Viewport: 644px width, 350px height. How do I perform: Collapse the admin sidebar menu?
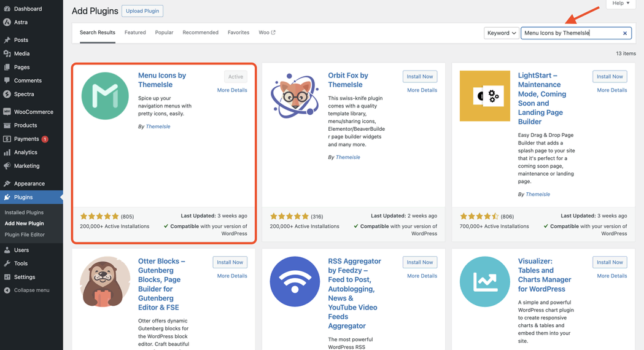[x=31, y=290]
